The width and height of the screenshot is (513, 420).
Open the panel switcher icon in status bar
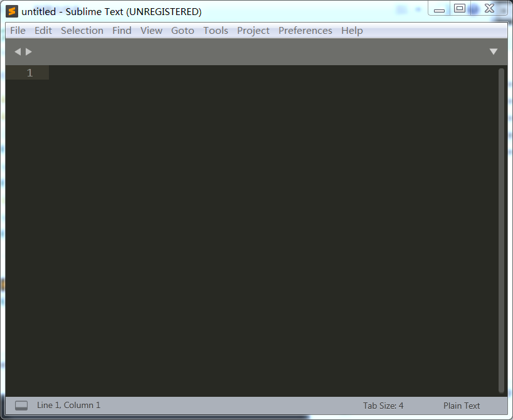[x=21, y=406]
